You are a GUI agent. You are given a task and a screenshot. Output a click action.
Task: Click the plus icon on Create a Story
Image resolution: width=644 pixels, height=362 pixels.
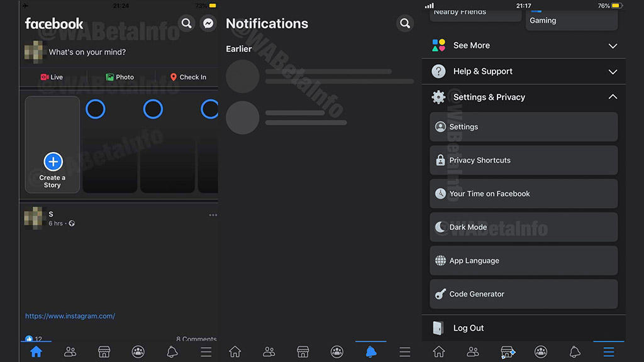tap(53, 162)
